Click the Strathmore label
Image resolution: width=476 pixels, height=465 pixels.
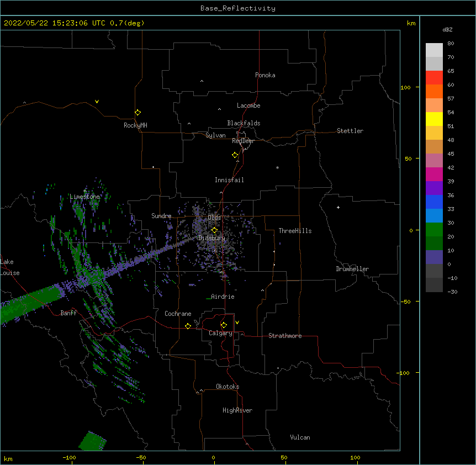pos(285,336)
